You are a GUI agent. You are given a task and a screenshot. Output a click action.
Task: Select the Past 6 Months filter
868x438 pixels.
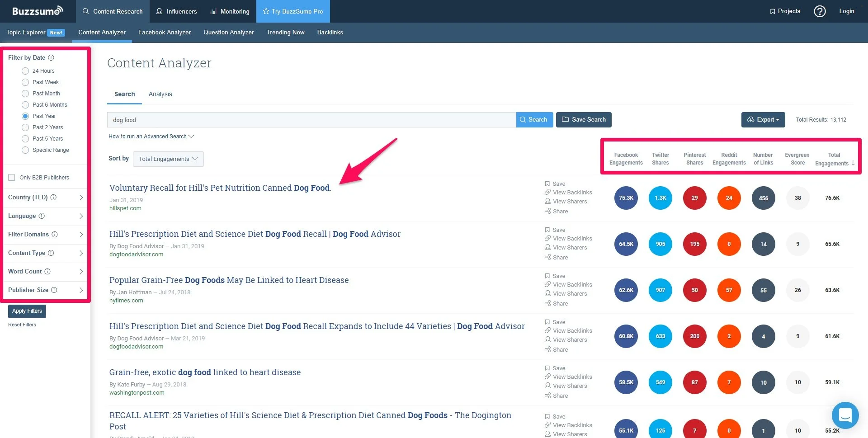click(25, 105)
